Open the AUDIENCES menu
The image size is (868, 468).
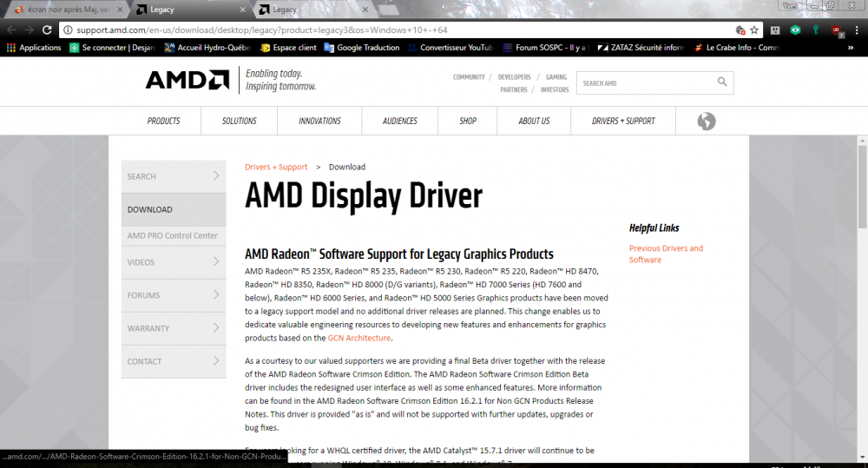(x=399, y=121)
